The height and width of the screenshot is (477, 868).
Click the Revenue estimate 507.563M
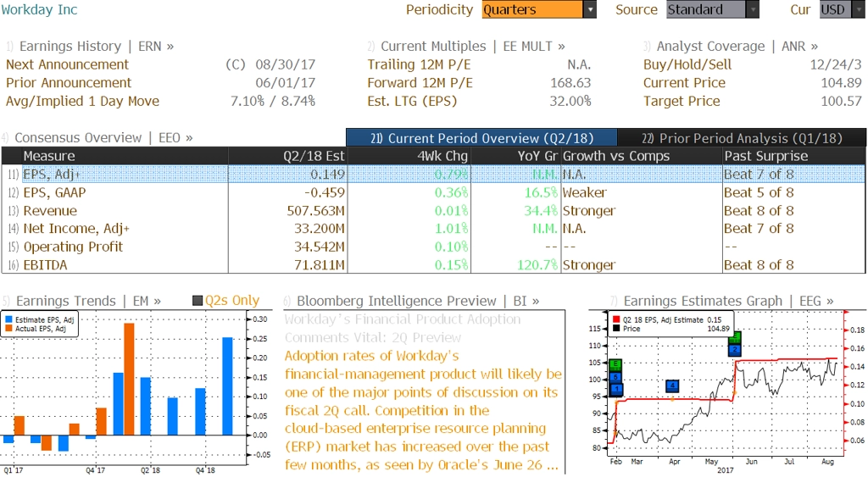coord(315,210)
